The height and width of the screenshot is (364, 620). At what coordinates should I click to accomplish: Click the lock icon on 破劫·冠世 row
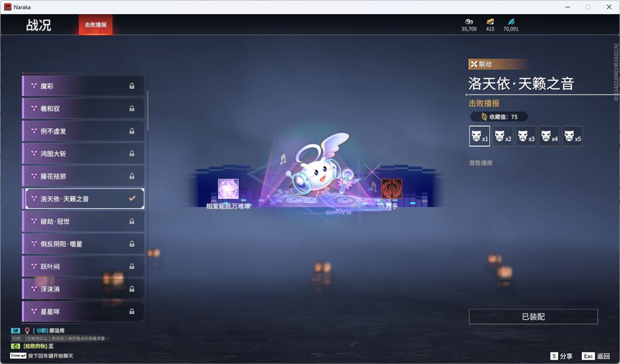click(x=132, y=221)
